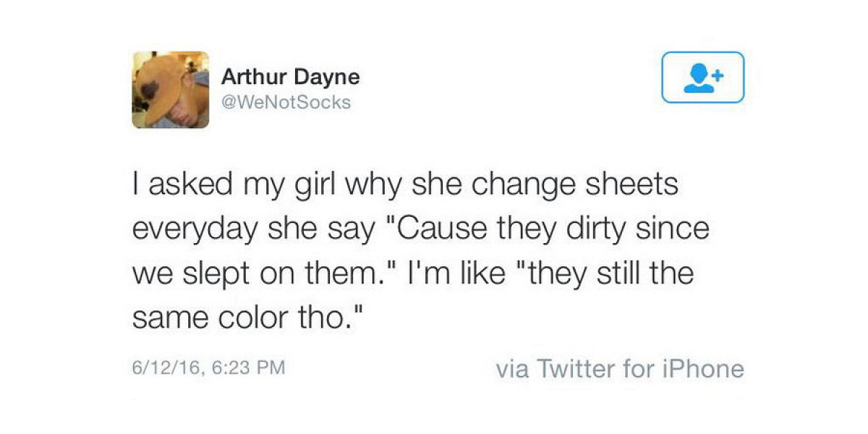Click the time "6:23 PM" below the tweet
Screen dimensions: 868x434
pyautogui.click(x=245, y=368)
